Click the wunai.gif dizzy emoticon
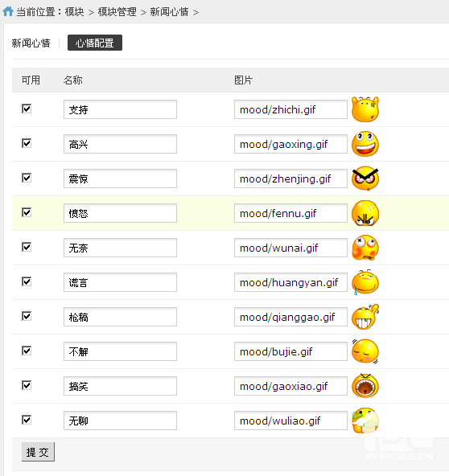The image size is (449, 476). [365, 248]
